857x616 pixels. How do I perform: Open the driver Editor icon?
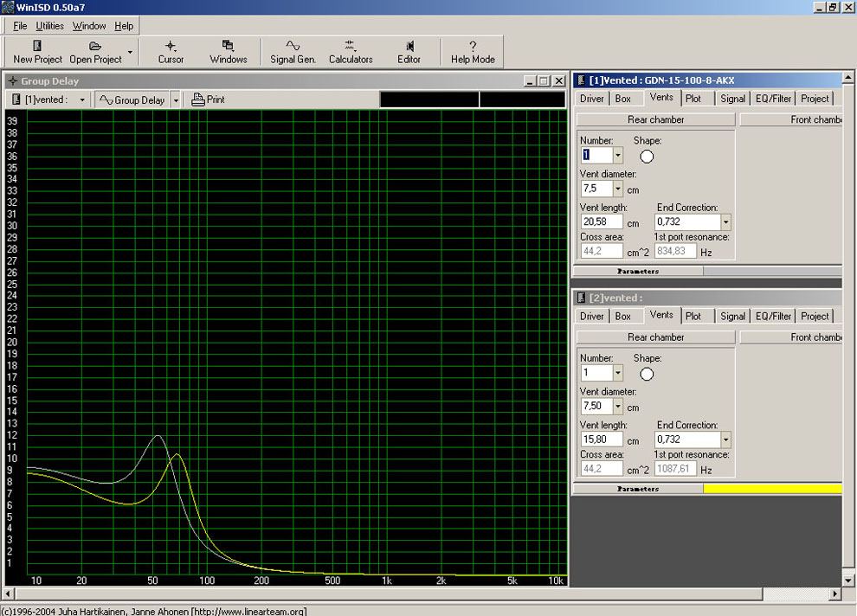(409, 46)
